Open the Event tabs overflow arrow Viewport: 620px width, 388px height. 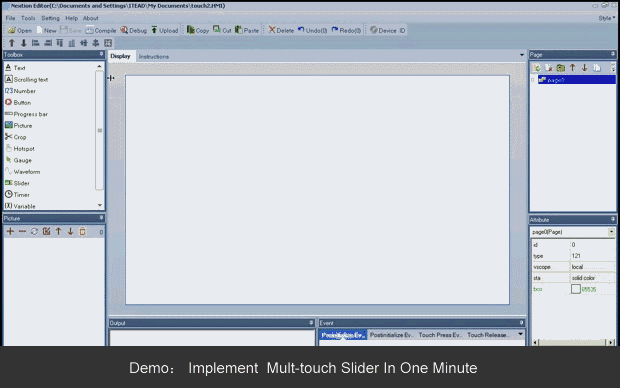[x=520, y=335]
